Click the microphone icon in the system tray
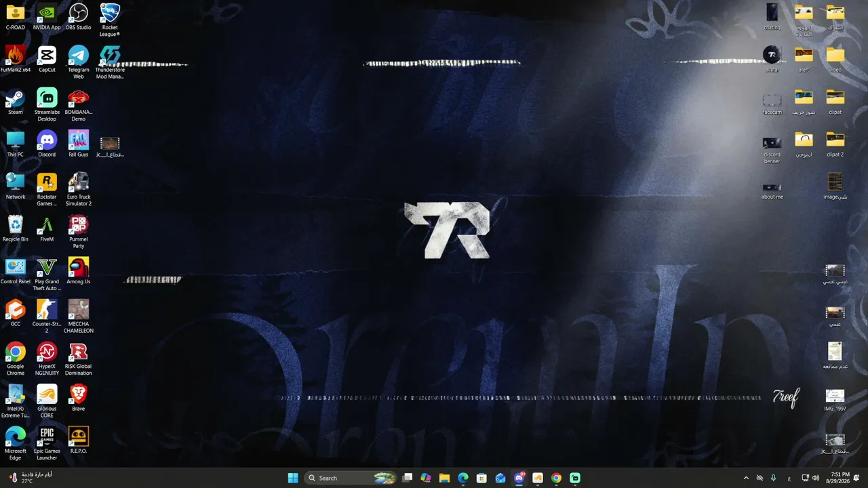The image size is (868, 488). pyautogui.click(x=774, y=478)
